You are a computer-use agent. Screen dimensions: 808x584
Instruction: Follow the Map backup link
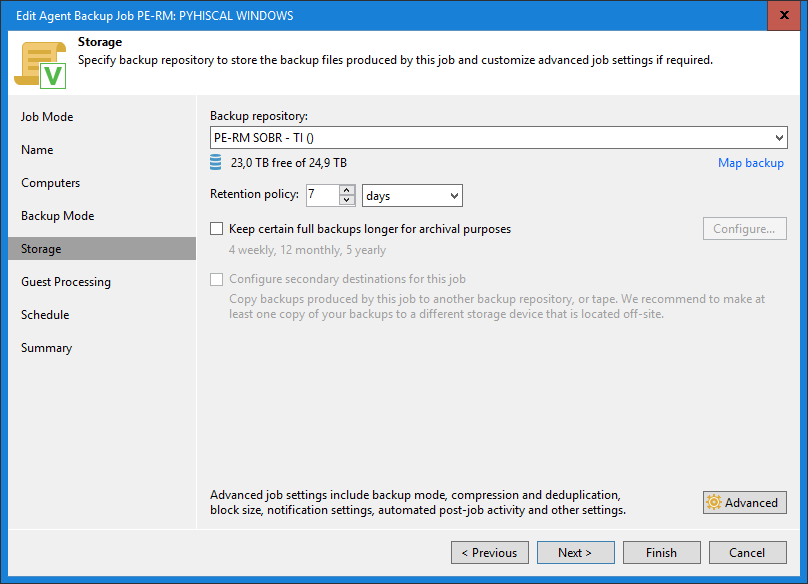pos(751,163)
